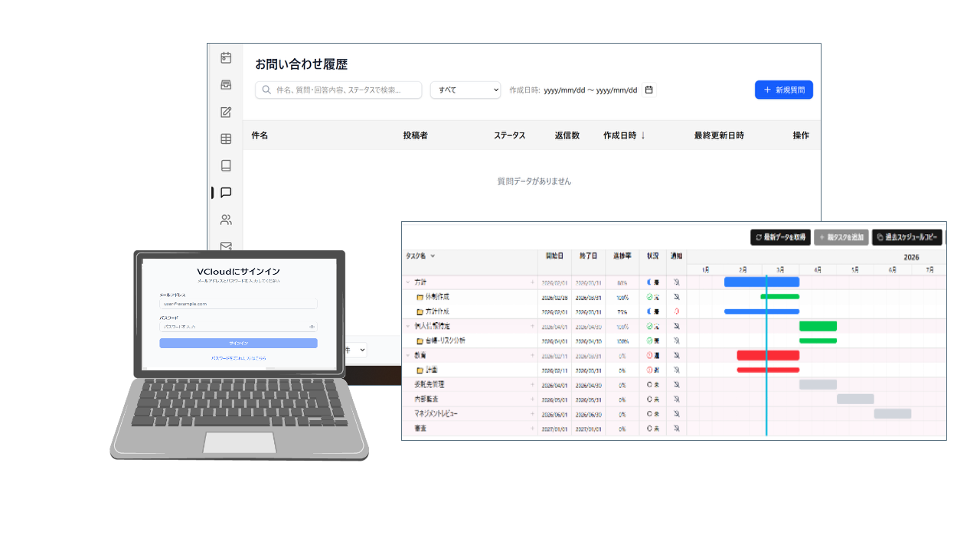Open the members icon in the sidebar
Image resolution: width=980 pixels, height=551 pixels.
pyautogui.click(x=225, y=220)
